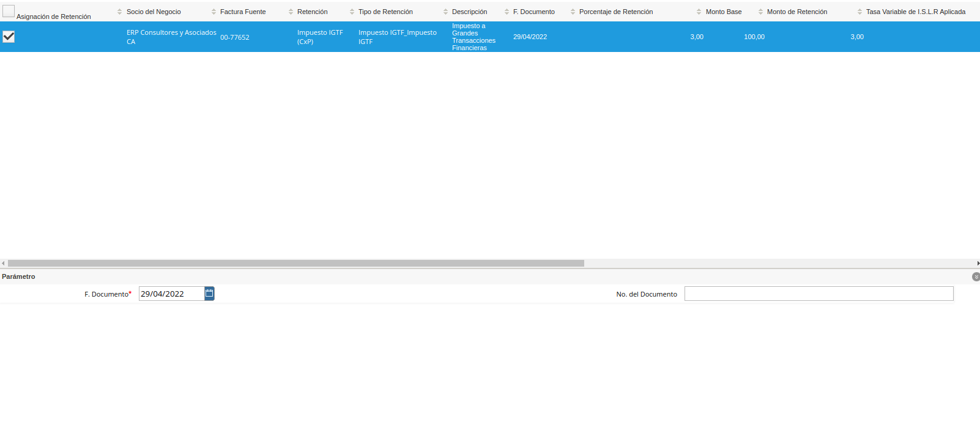Sort by Monto Base column
The width and height of the screenshot is (980, 444).
point(724,12)
